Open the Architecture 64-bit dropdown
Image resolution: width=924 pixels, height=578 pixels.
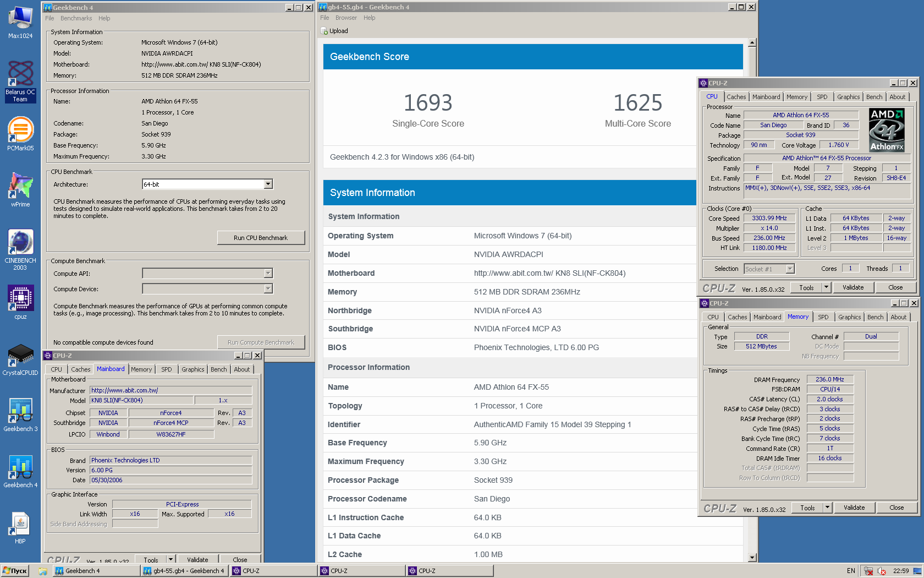pos(268,184)
